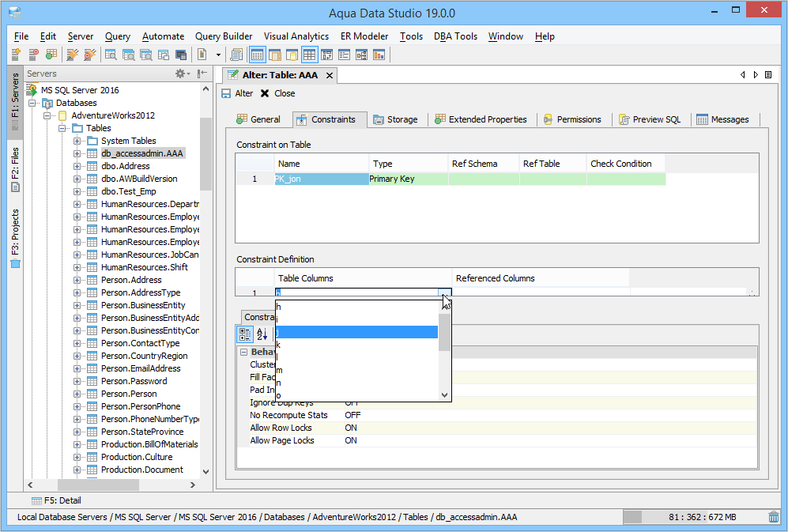Click the Servers panel gear settings icon

(180, 74)
